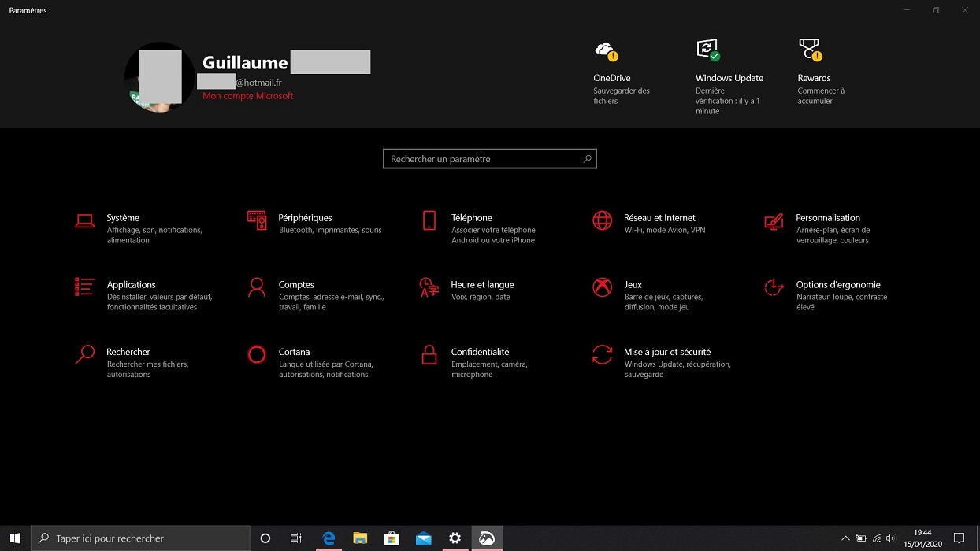Select the Applications category title
This screenshot has width=980, height=551.
pyautogui.click(x=132, y=285)
